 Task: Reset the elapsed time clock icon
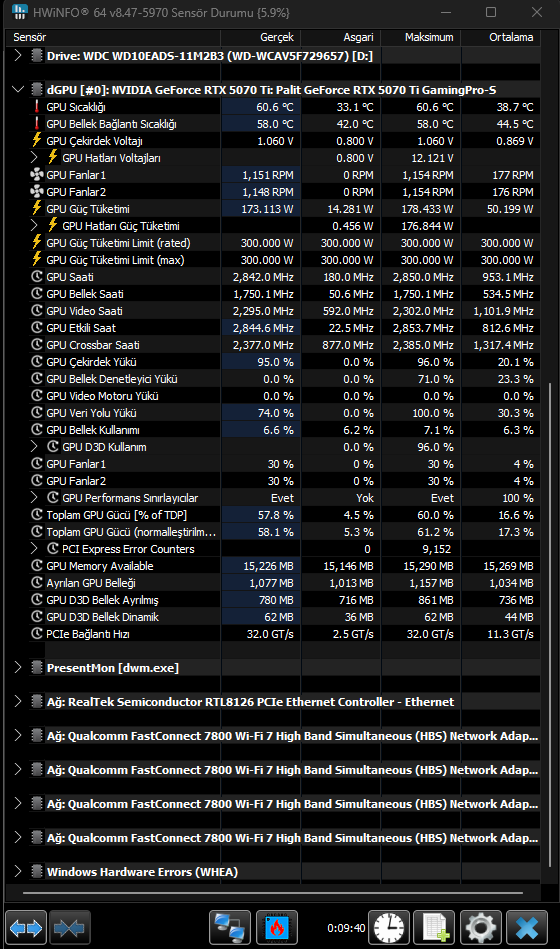pos(389,927)
